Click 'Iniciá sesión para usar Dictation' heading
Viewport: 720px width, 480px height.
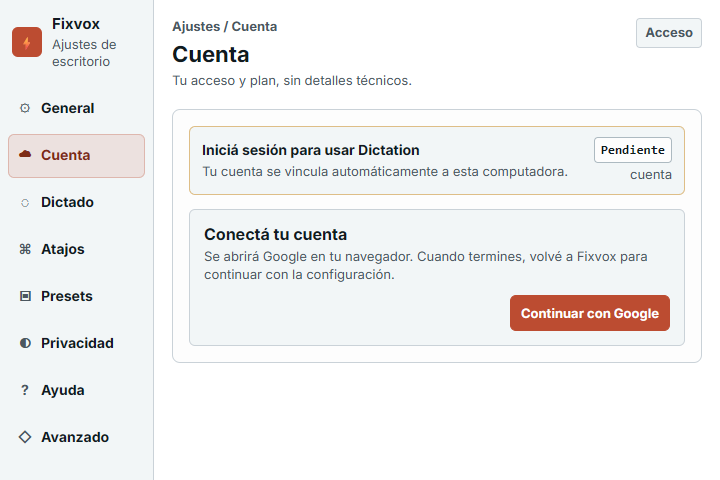click(311, 150)
